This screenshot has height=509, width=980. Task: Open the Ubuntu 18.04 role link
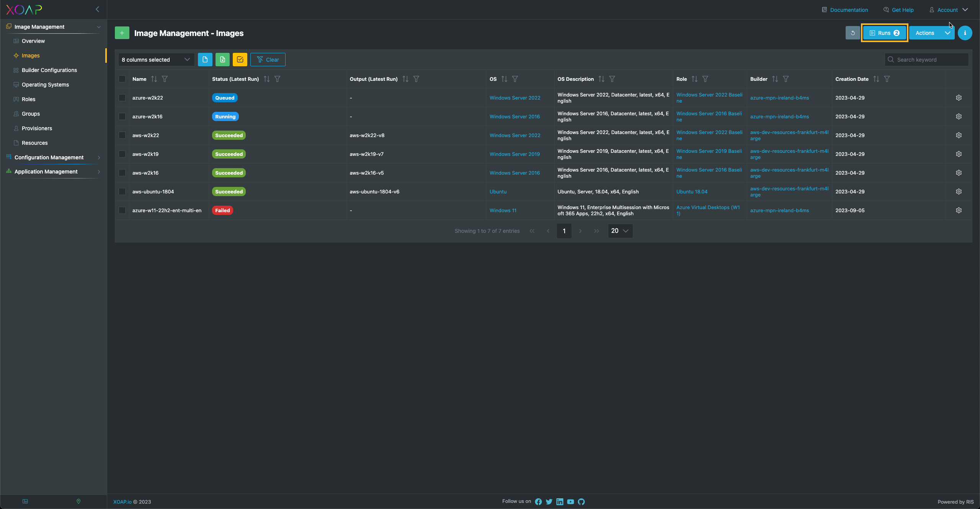[x=692, y=191]
